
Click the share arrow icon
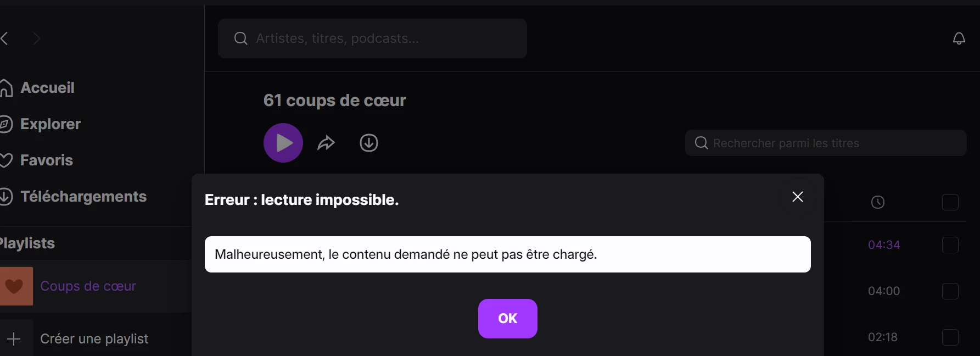pos(326,143)
